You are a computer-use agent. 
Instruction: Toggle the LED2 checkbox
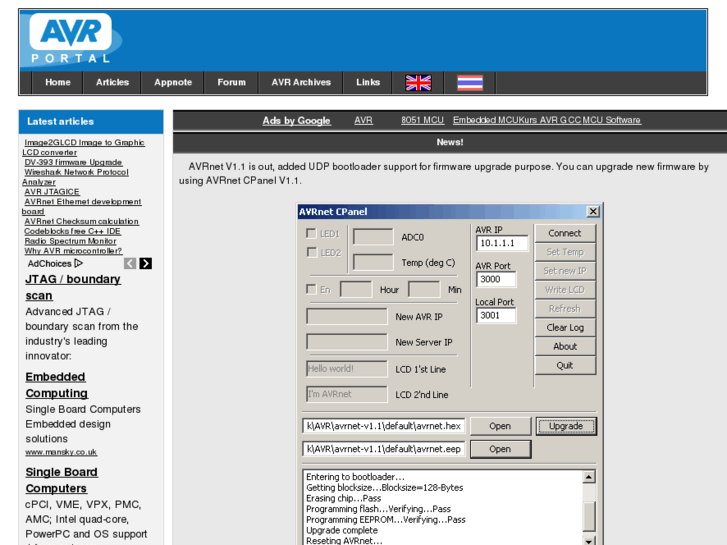click(311, 252)
